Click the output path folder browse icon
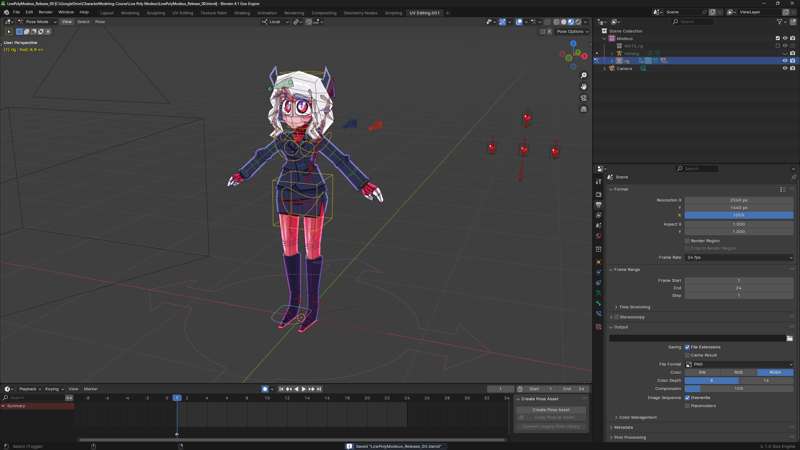 coord(789,338)
